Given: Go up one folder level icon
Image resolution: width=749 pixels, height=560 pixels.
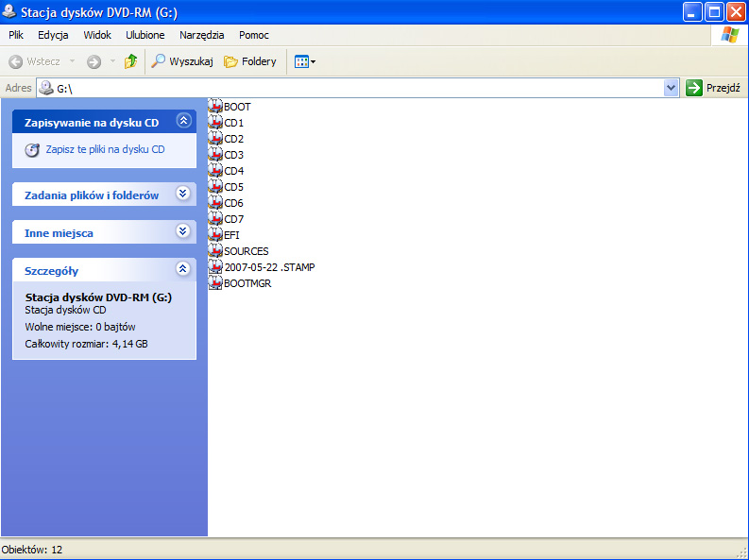Looking at the screenshot, I should click(x=131, y=61).
